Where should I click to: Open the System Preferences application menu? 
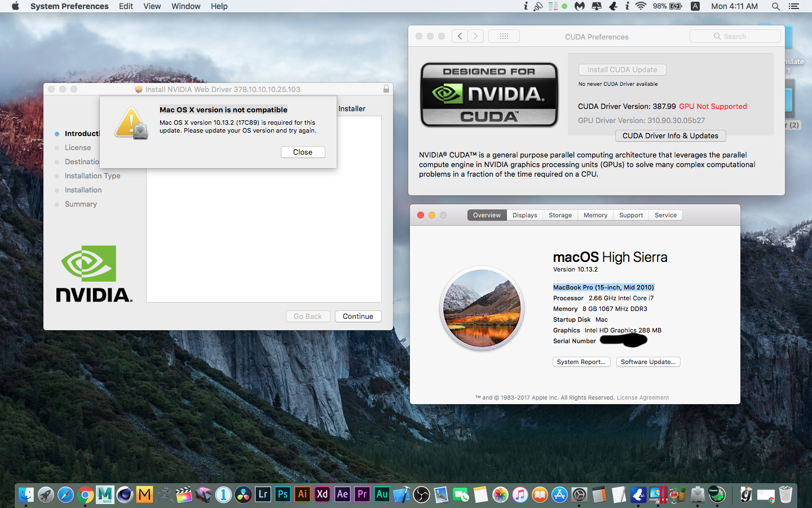69,6
